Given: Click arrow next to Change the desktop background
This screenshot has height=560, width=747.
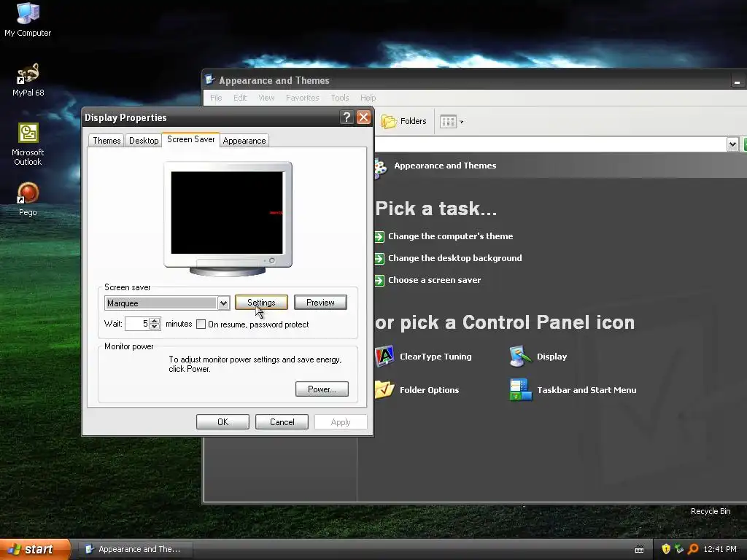Looking at the screenshot, I should 379,259.
